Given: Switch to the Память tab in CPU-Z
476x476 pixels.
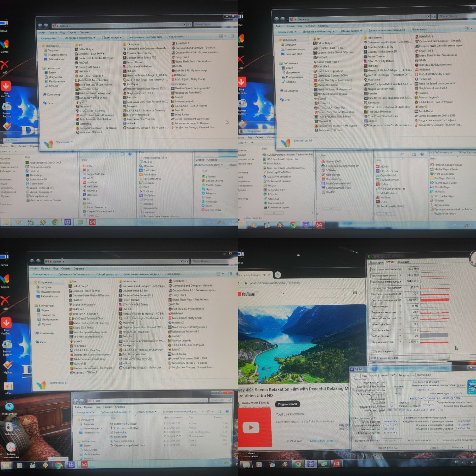Looking at the screenshot, I should (x=383, y=375).
